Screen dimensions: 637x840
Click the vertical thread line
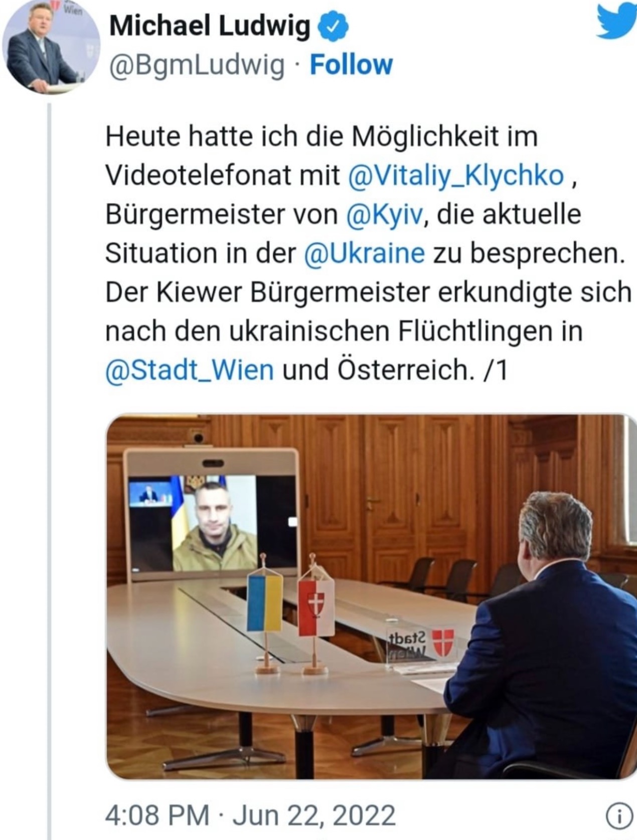(x=49, y=471)
